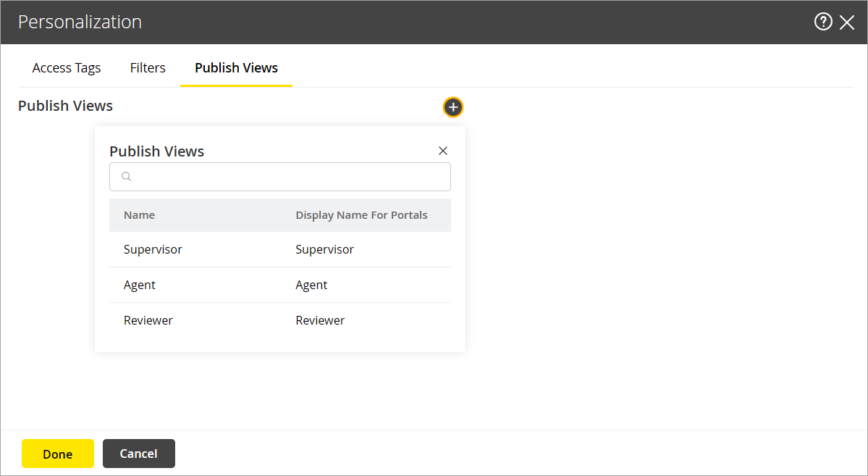Click the add Publish View plus icon

(x=453, y=107)
